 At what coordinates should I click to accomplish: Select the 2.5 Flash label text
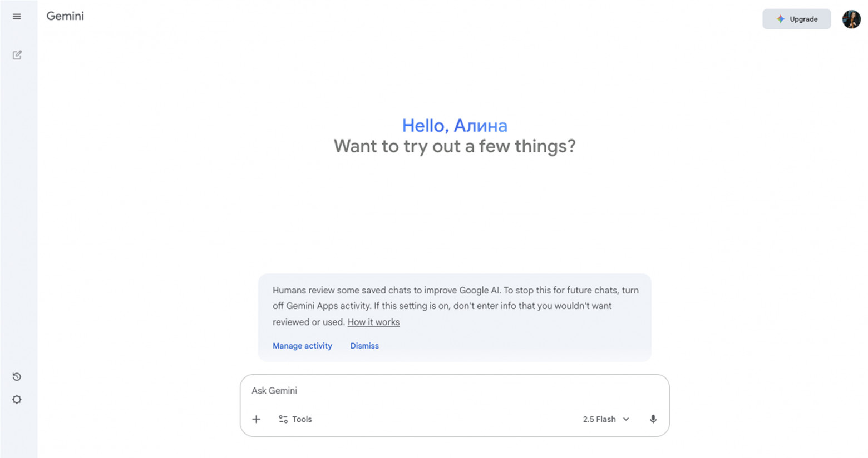click(599, 419)
